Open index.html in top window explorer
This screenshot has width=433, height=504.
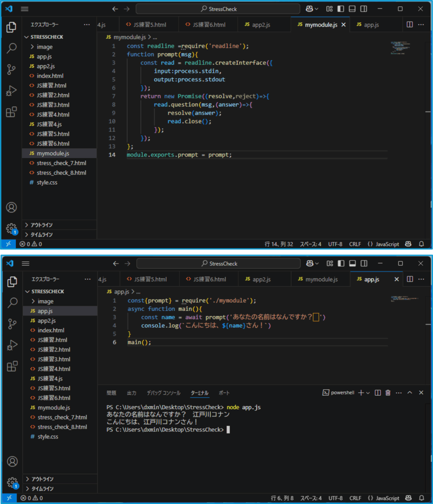click(x=50, y=76)
